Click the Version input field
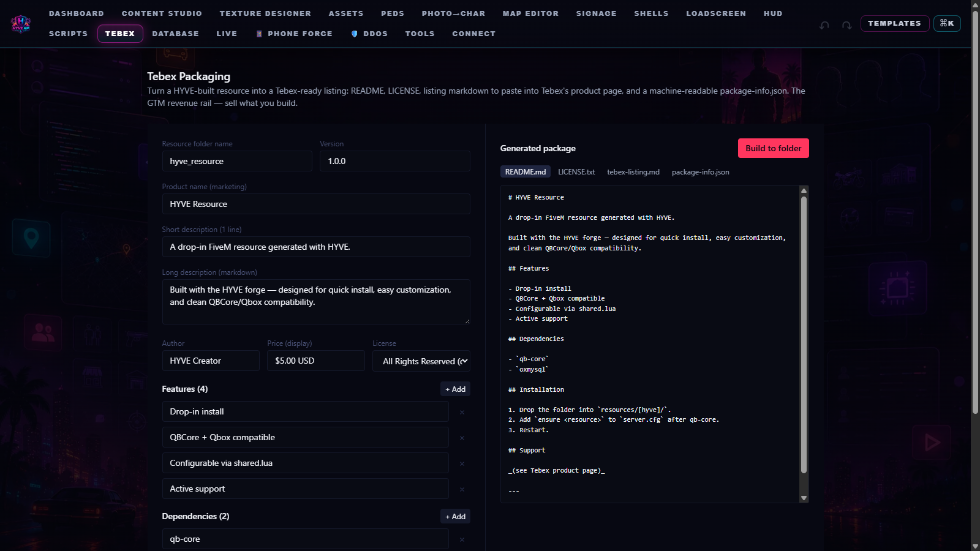The height and width of the screenshot is (551, 980). pyautogui.click(x=395, y=161)
